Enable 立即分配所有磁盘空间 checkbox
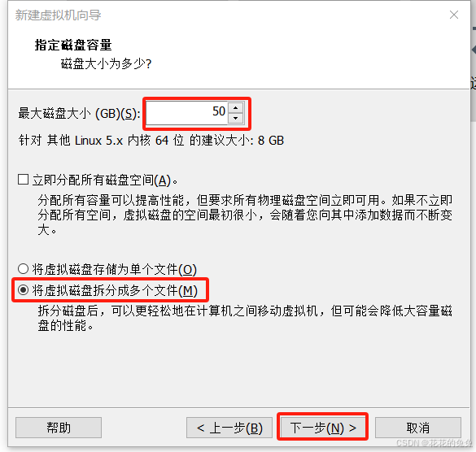This screenshot has height=452, width=476. pos(23,180)
